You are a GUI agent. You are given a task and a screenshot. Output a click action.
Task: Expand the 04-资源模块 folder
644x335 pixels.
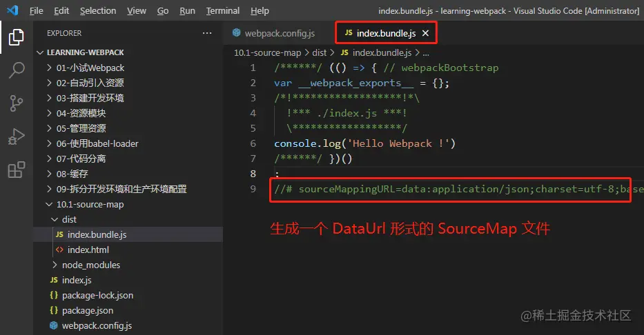[x=49, y=113]
